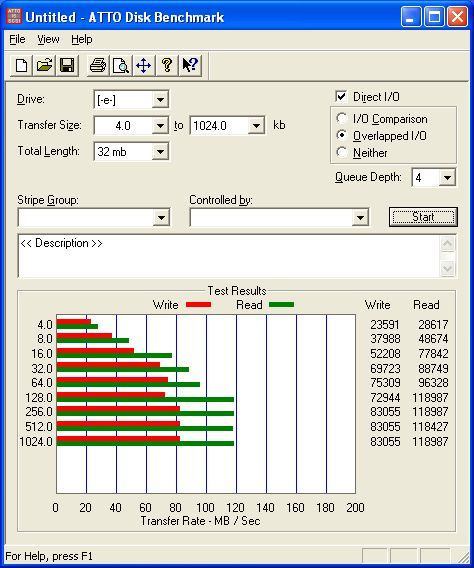Open the Drive dropdown

[x=160, y=99]
